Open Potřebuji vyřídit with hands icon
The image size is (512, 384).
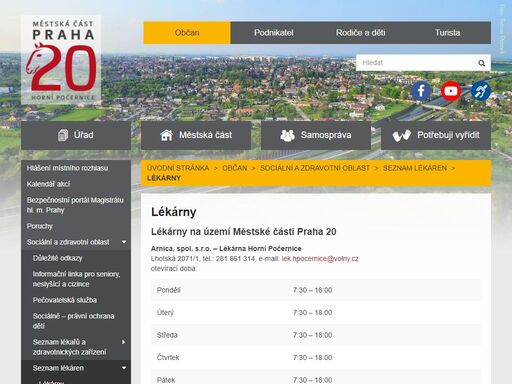pyautogui.click(x=436, y=135)
